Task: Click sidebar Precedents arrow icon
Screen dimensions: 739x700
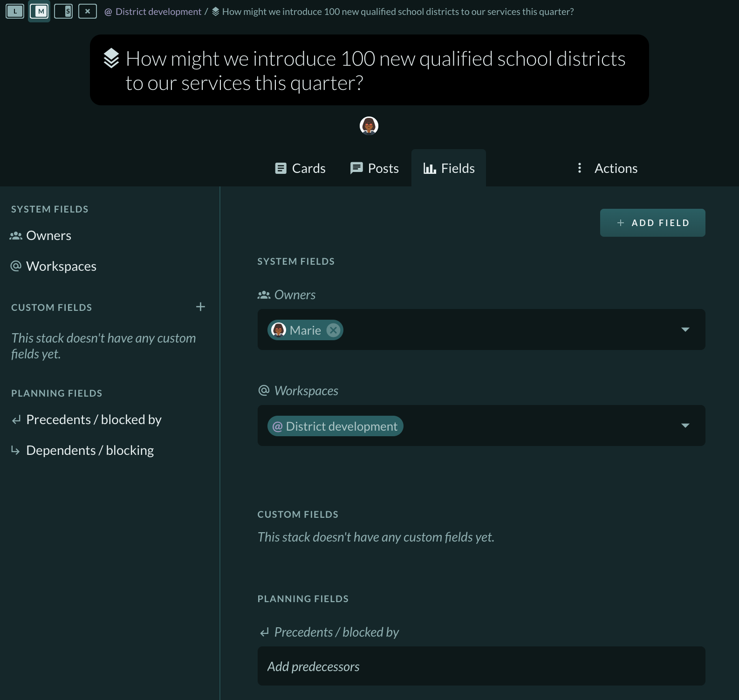Action: point(16,420)
